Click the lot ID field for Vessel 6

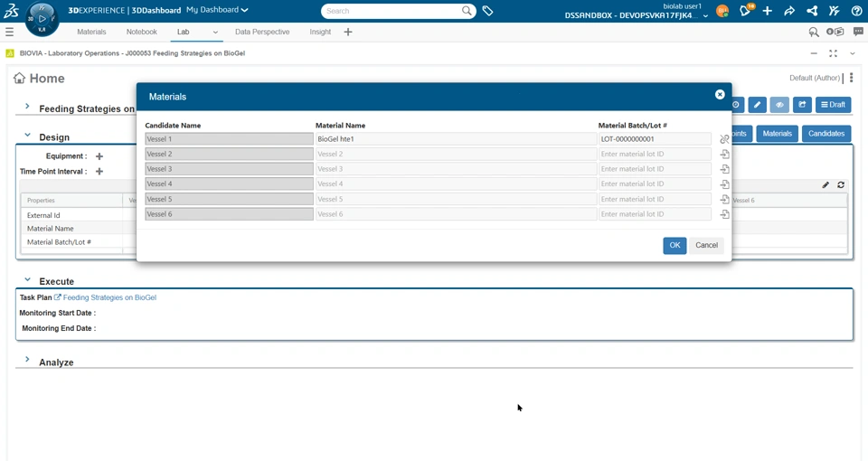point(655,214)
